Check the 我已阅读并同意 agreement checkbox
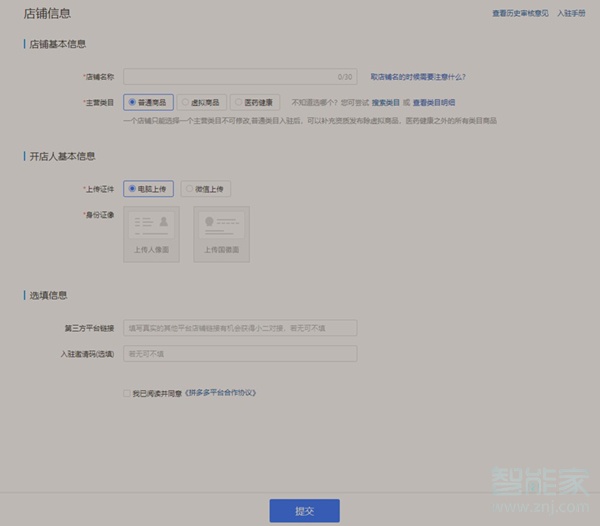The width and height of the screenshot is (600, 526). 126,393
